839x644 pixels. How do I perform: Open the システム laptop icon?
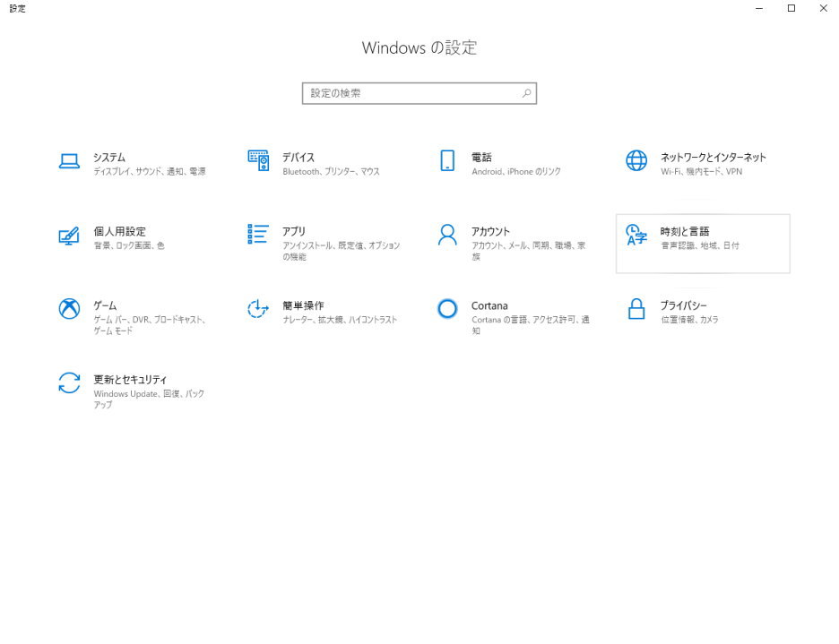click(x=69, y=161)
